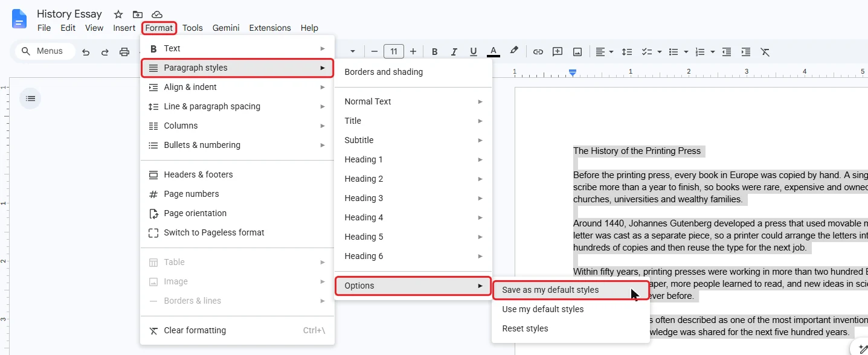The width and height of the screenshot is (868, 355).
Task: Open the bulleted list options arrow
Action: (x=686, y=52)
